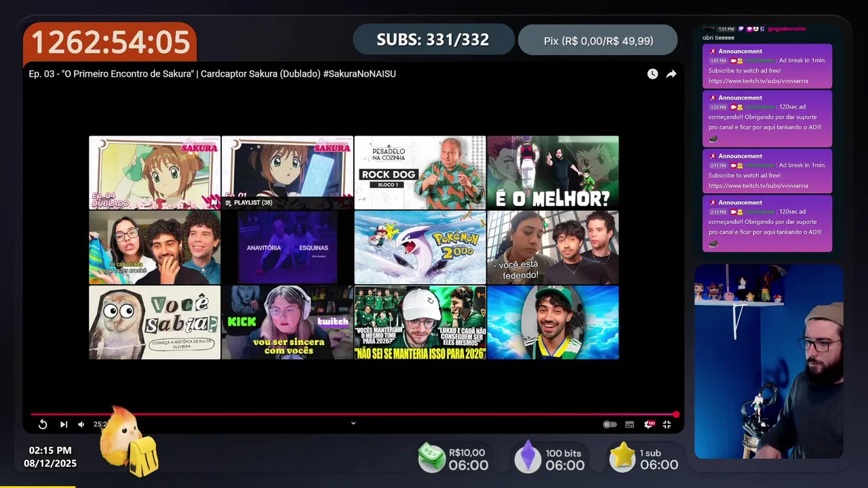Play the Kick/Twitch 'vou ser sincera' video
The width and height of the screenshot is (868, 488).
pos(288,322)
